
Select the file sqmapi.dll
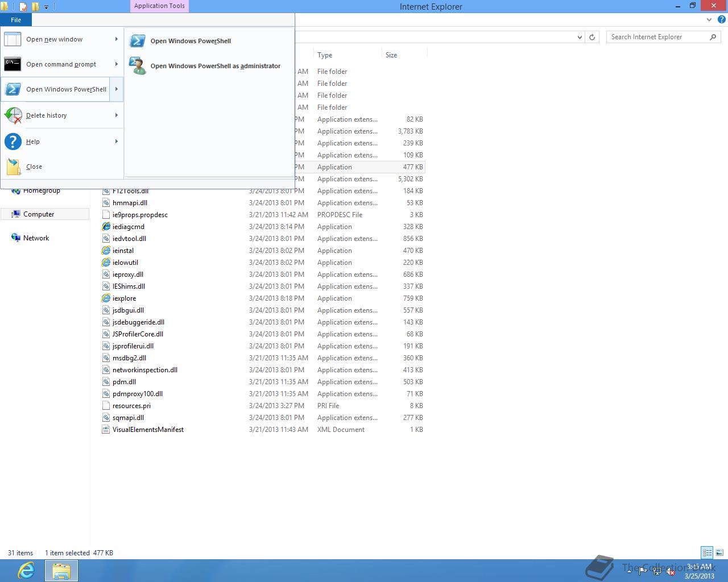pyautogui.click(x=128, y=418)
